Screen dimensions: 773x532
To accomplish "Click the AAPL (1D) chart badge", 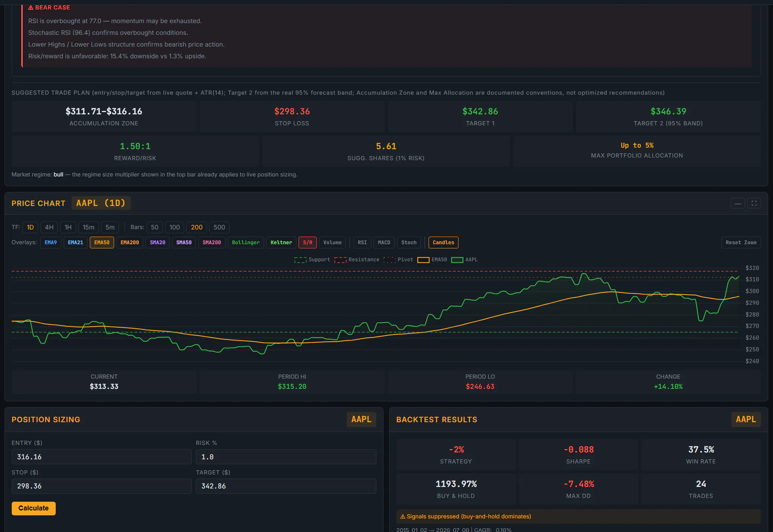I will 101,203.
